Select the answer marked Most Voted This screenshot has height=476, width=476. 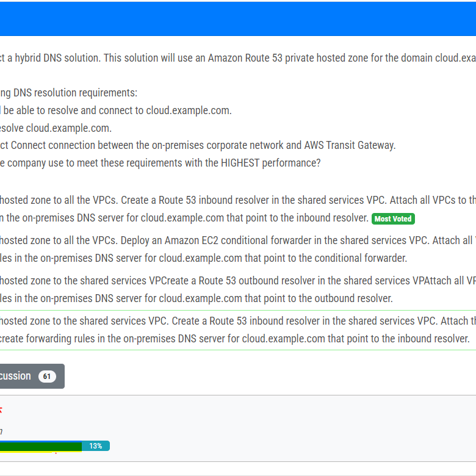238,209
